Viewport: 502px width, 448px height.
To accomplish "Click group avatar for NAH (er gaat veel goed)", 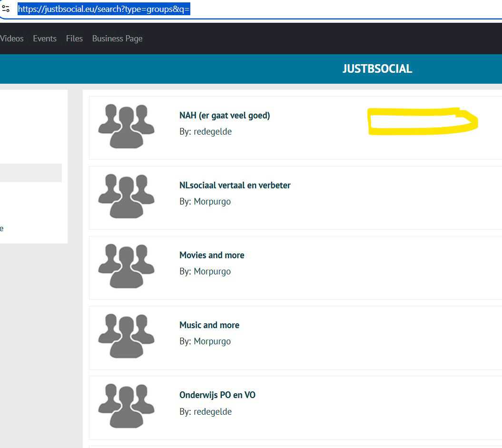I will coord(127,126).
